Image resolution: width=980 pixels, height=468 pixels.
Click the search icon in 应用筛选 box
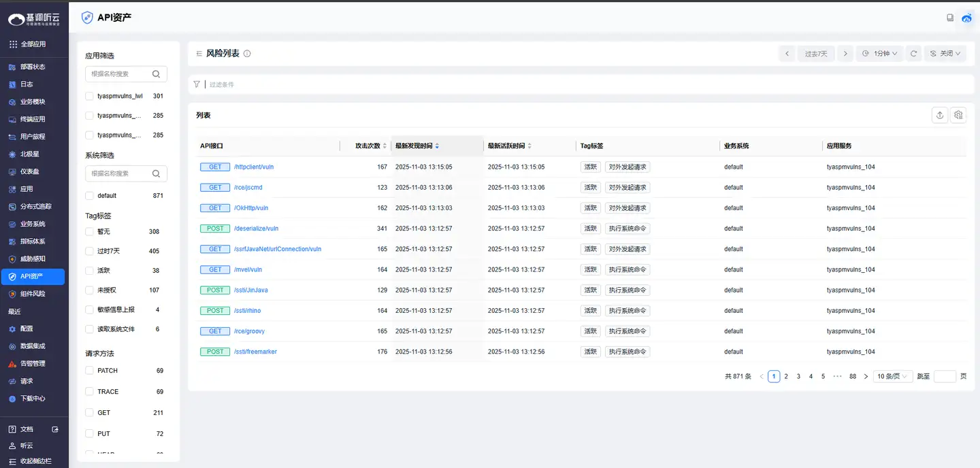click(x=157, y=74)
